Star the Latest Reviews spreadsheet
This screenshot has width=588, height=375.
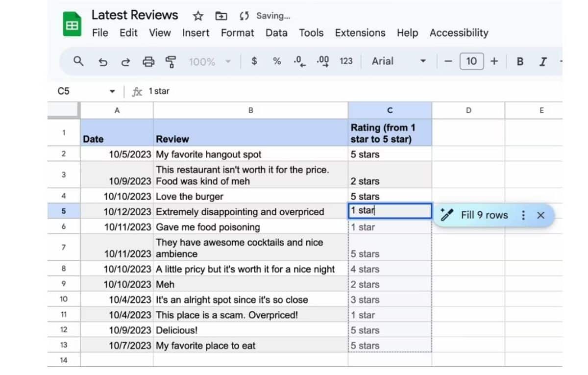(x=197, y=16)
